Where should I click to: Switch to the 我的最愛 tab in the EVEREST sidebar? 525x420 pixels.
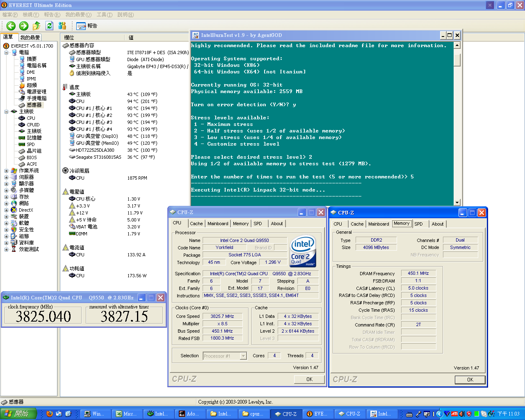click(30, 37)
